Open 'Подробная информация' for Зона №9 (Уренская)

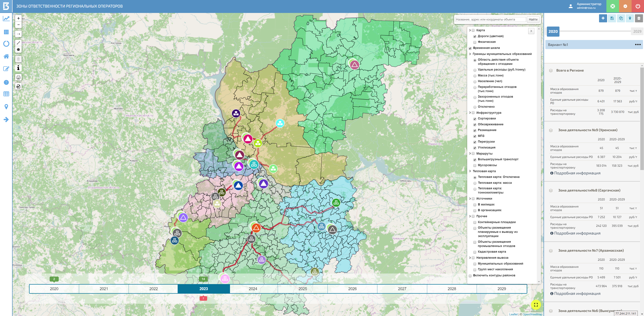pos(575,173)
